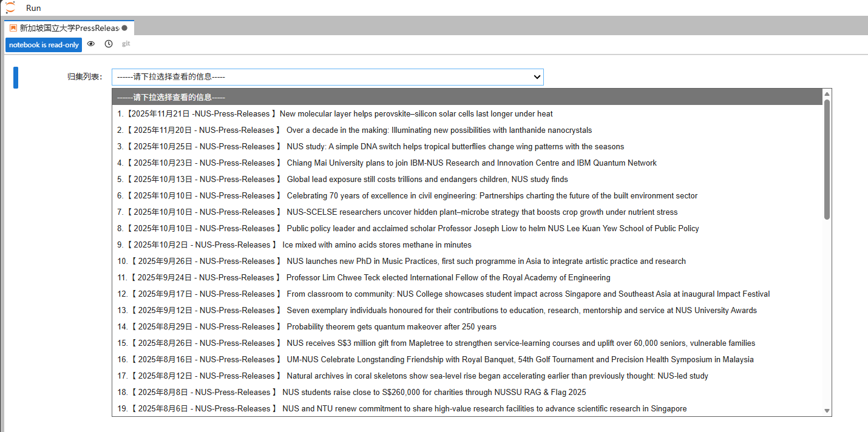Click the git toolbar icon

(126, 44)
